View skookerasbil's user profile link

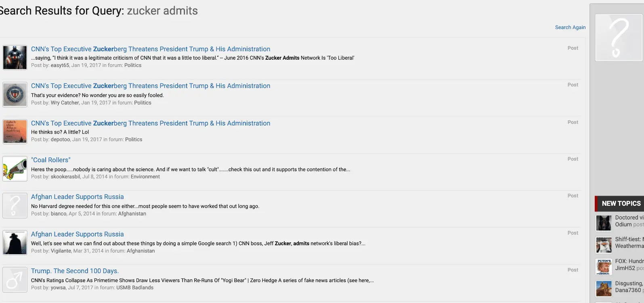(x=65, y=177)
